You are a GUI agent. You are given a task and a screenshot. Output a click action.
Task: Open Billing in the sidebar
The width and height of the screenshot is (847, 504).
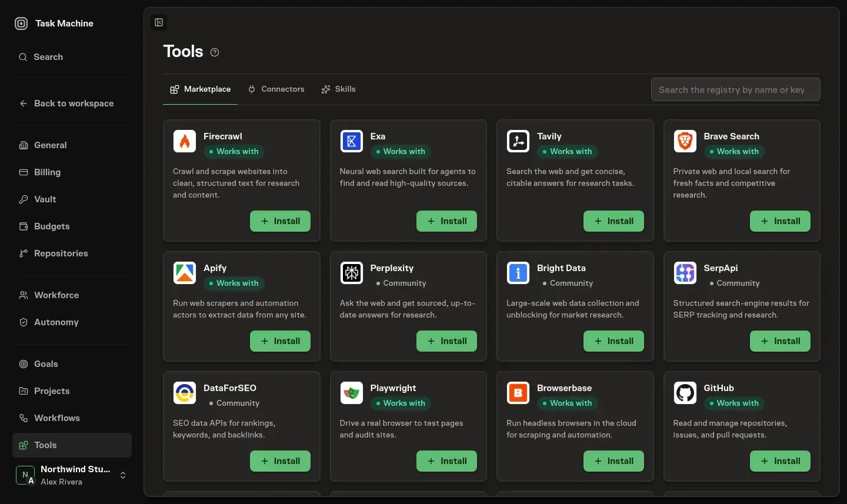point(72,172)
